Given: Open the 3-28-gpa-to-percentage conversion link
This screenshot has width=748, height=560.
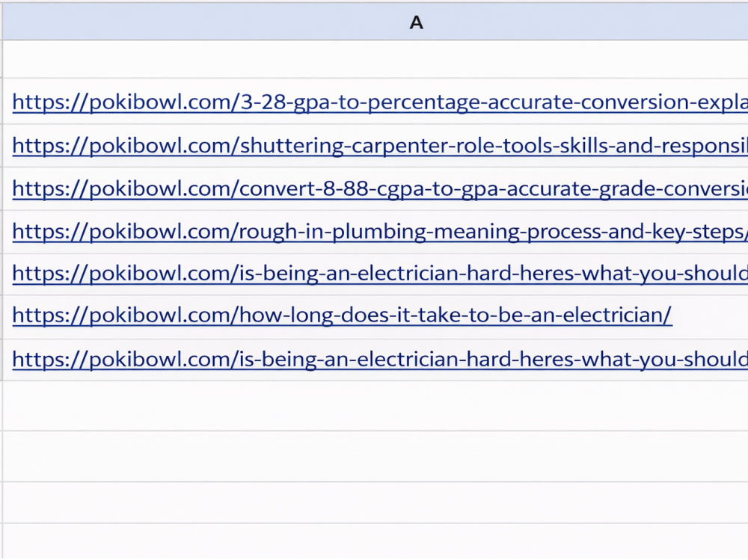Looking at the screenshot, I should (380, 102).
